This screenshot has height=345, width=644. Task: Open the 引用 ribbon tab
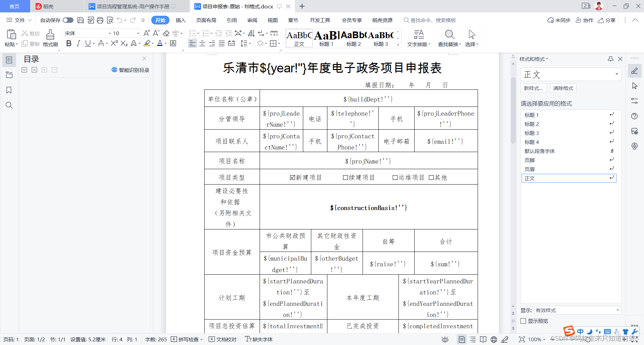pos(232,20)
